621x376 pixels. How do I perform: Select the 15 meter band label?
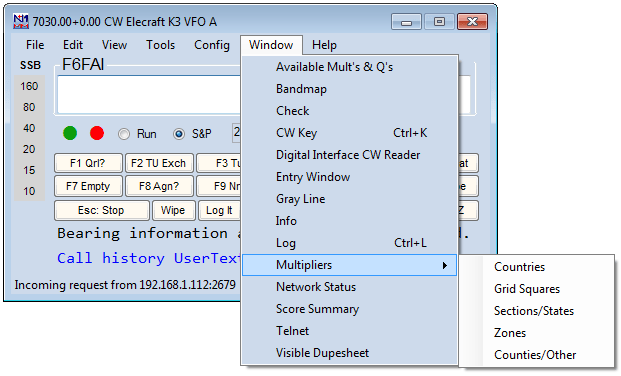coord(29,170)
